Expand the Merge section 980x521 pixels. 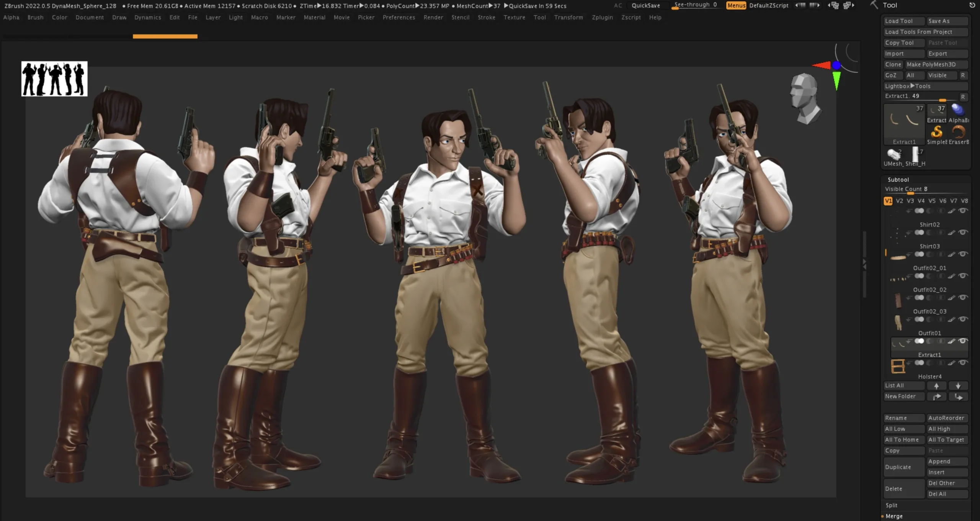894,516
